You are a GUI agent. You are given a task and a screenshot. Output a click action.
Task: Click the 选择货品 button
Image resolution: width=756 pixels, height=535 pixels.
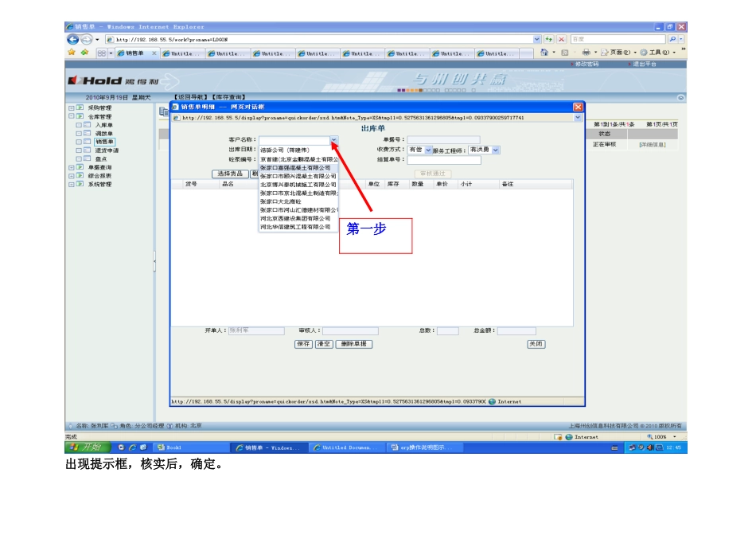point(230,174)
